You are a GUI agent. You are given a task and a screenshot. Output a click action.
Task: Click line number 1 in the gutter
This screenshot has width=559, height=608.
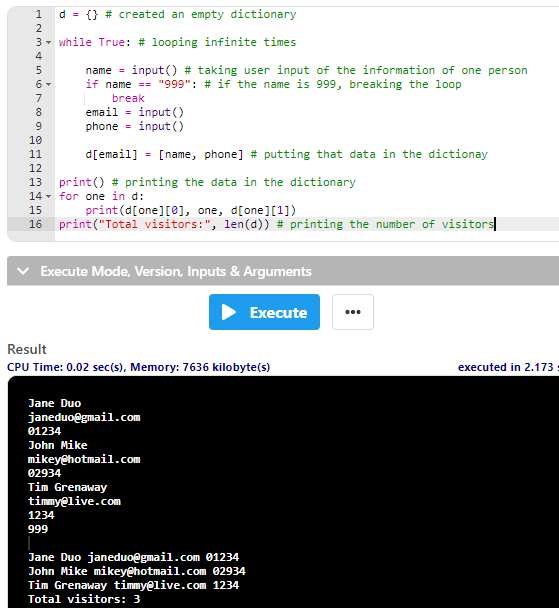pyautogui.click(x=38, y=14)
